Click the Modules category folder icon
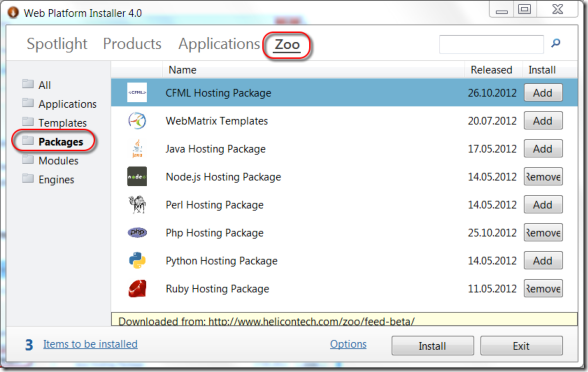This screenshot has height=372, width=588. (x=28, y=159)
